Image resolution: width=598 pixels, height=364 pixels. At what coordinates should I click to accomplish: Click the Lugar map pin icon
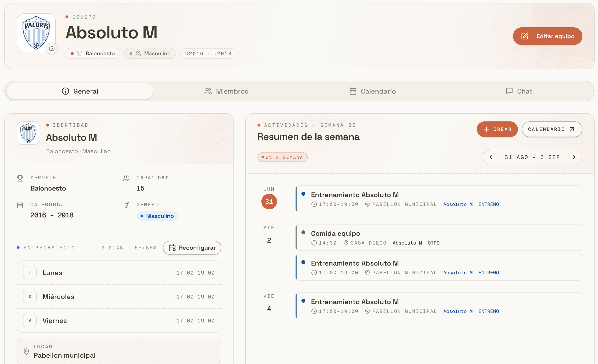[26, 352]
